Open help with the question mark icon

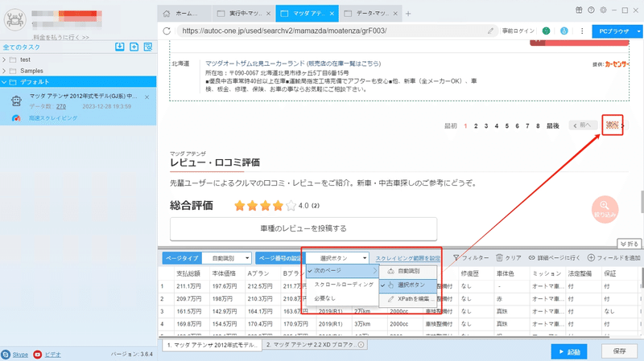click(591, 10)
